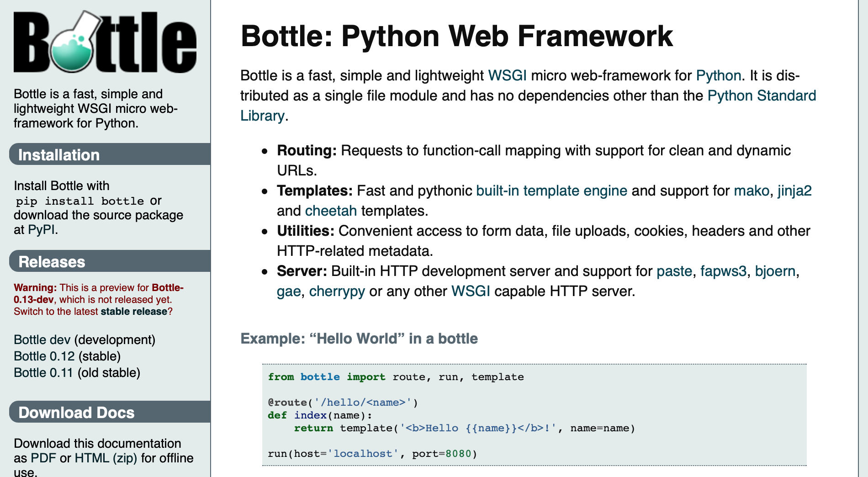The image size is (868, 477).
Task: Click the Bottle logo image
Action: [x=105, y=42]
